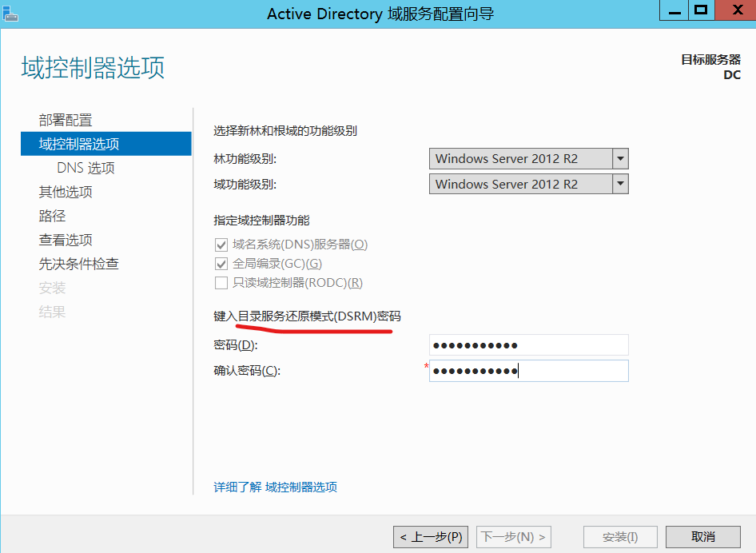The image size is (756, 553).
Task: Enable 只读域控制器(RODC) checkbox
Action: [221, 283]
